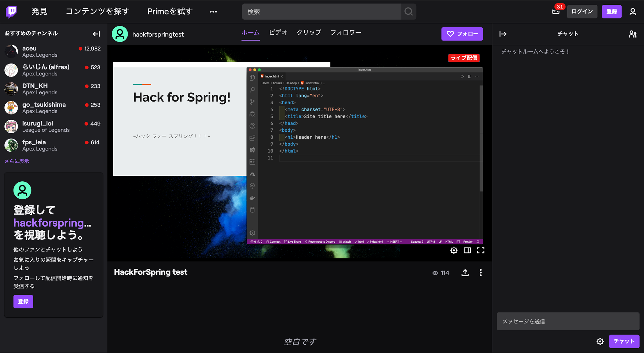This screenshot has width=644, height=353.
Task: Open the aceu channel row
Action: point(53,51)
